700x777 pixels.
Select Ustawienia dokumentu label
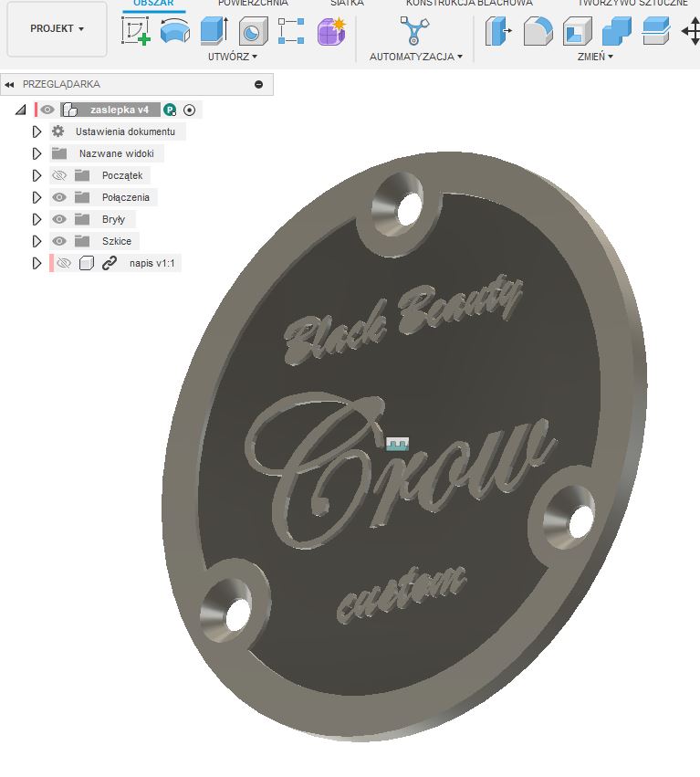pos(125,131)
